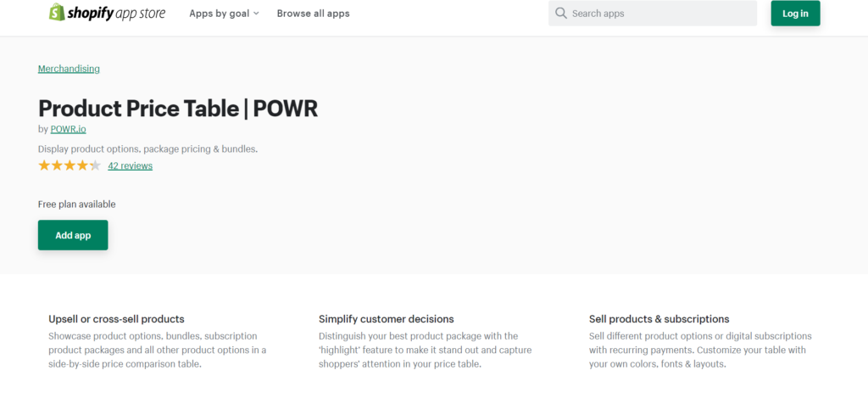Focus the Search apps input field
868x415 pixels.
coord(653,14)
